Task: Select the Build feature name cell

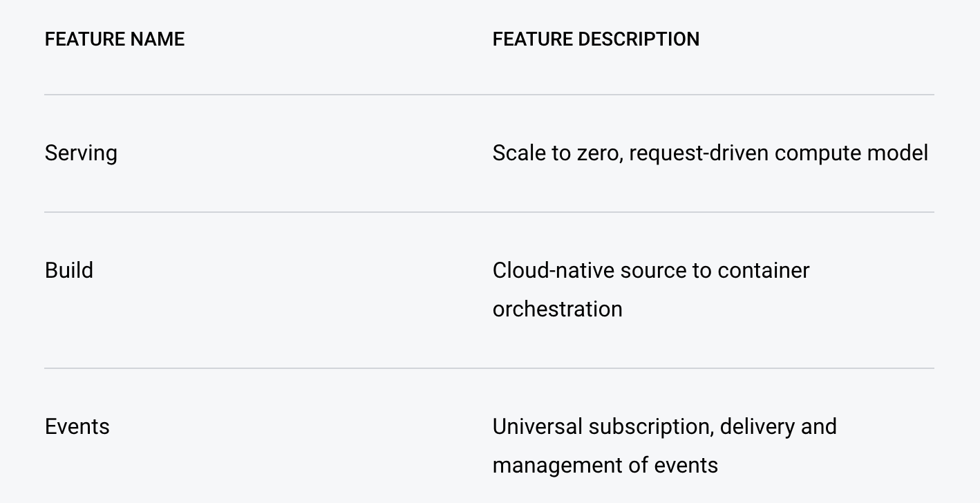Action: click(x=69, y=270)
